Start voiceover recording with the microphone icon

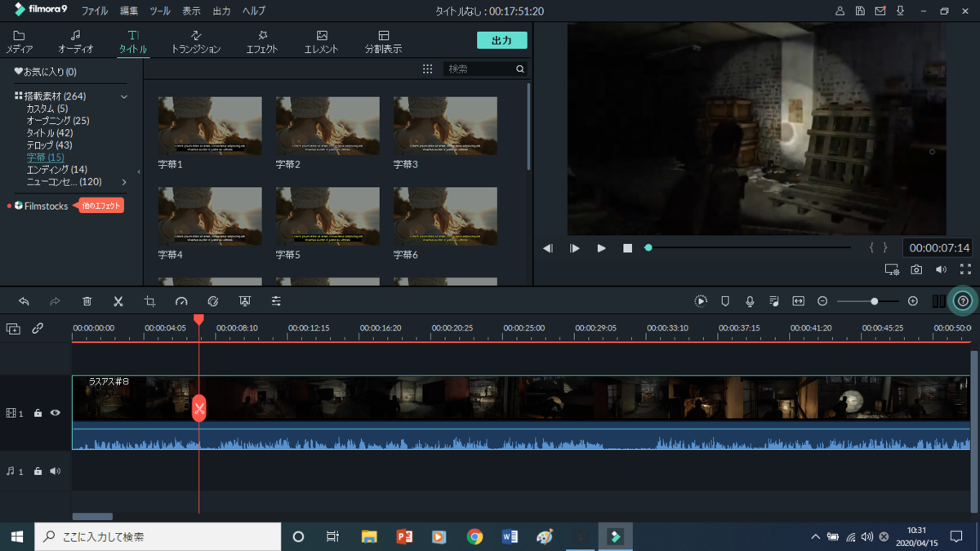750,301
